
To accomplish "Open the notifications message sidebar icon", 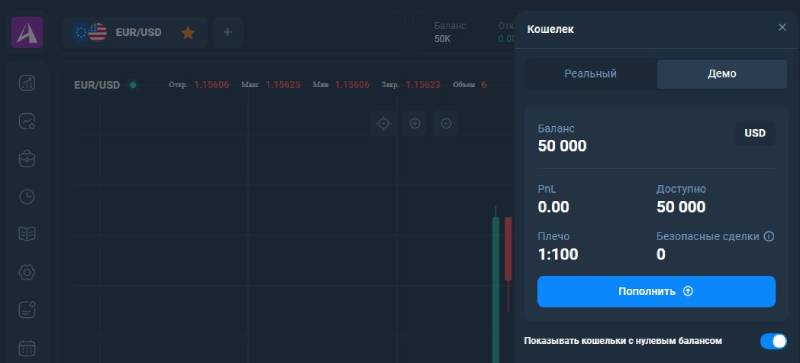I will (x=27, y=310).
